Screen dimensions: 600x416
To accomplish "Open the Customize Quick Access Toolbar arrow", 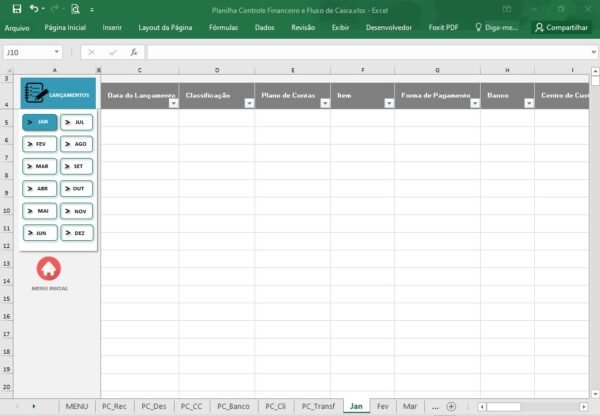I will coord(92,10).
